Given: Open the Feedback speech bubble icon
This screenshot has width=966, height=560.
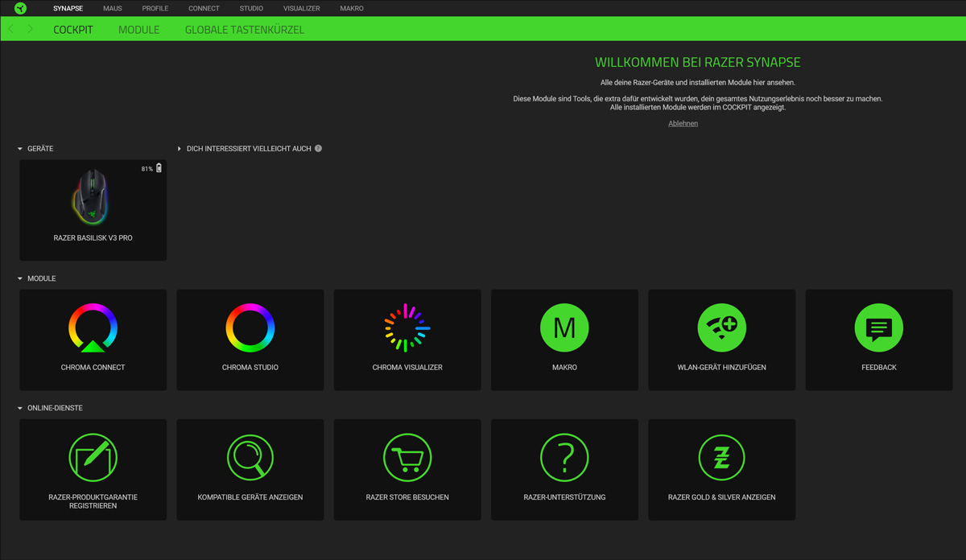Looking at the screenshot, I should point(879,328).
